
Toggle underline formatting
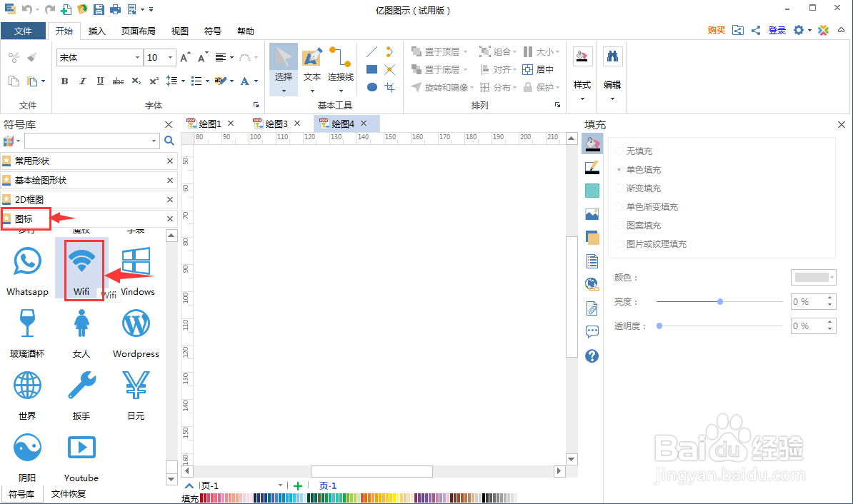[x=100, y=81]
